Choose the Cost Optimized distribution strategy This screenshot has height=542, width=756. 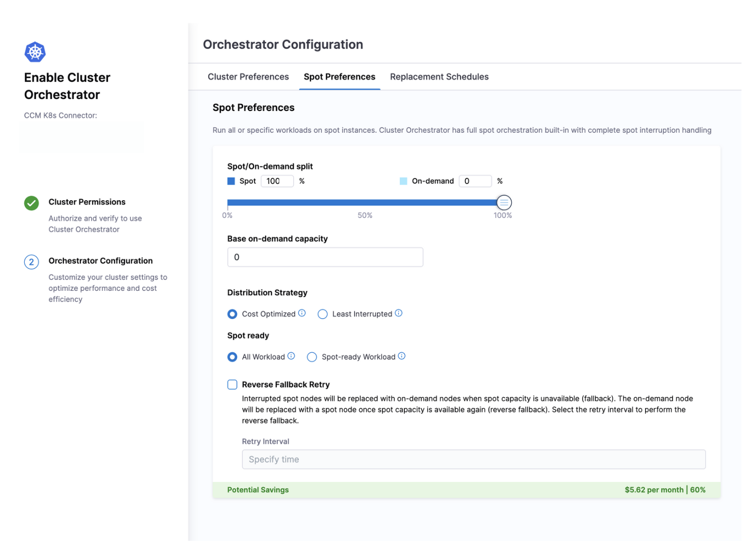pos(232,314)
